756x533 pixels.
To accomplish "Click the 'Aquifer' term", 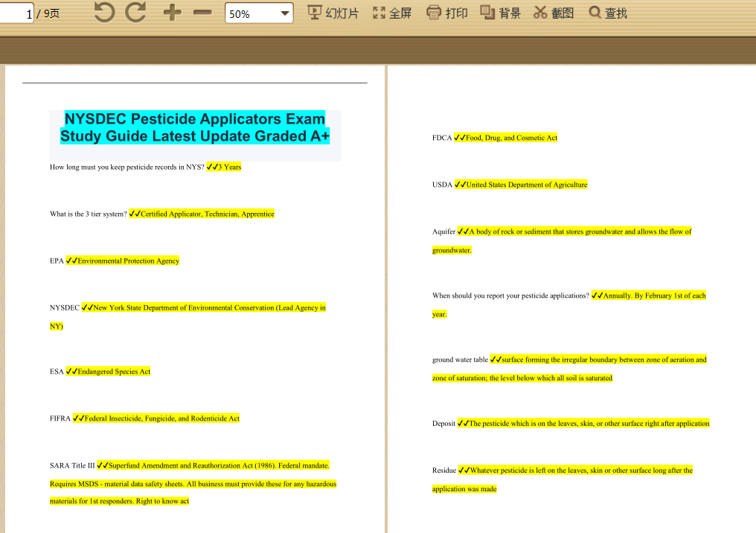I will (443, 232).
